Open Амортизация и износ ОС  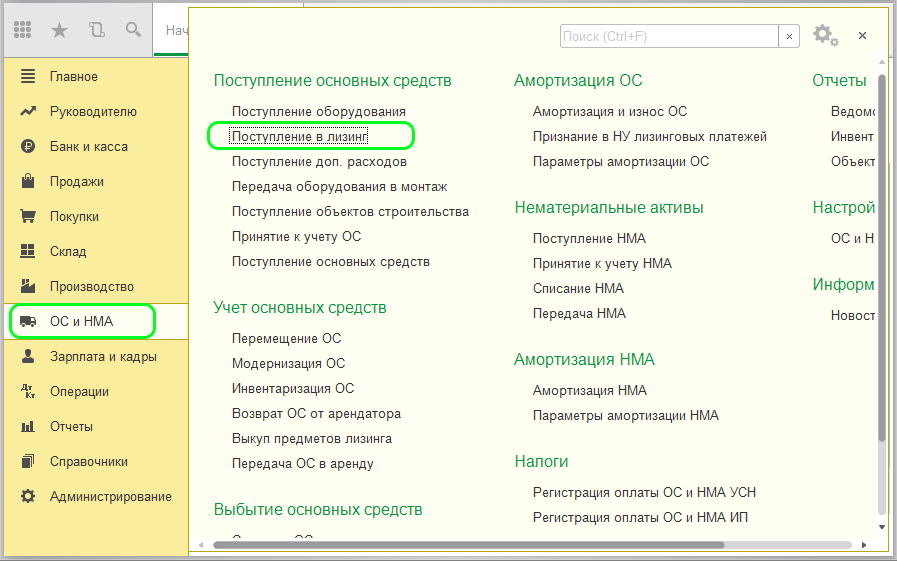[610, 112]
